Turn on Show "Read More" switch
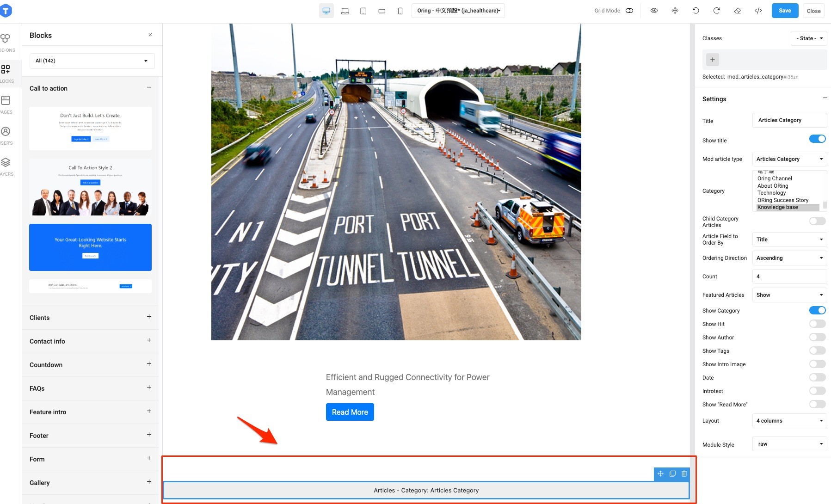This screenshot has width=831, height=504. pos(818,404)
